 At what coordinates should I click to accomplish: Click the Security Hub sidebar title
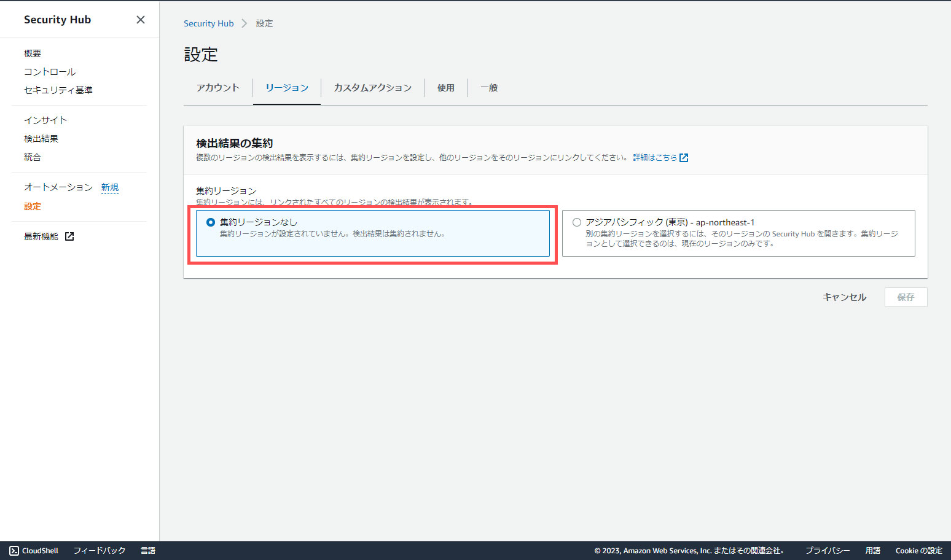tap(57, 20)
